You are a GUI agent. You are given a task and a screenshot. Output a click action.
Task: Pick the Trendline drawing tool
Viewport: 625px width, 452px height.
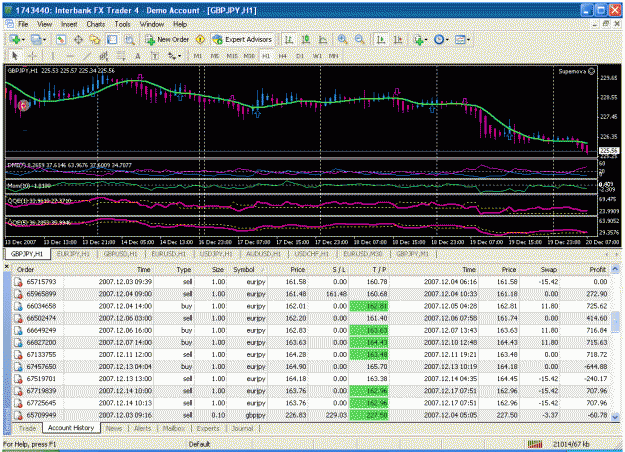click(x=87, y=56)
